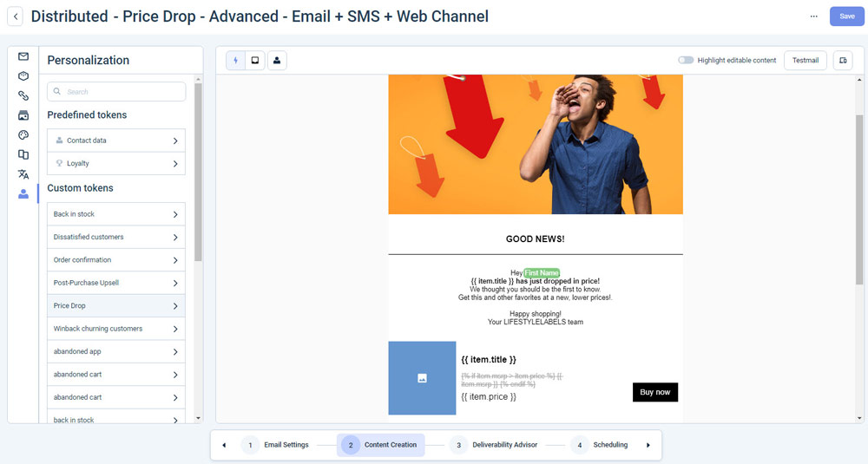Open the Deliverability Advisor step
Image resolution: width=868 pixels, height=464 pixels.
tap(494, 445)
